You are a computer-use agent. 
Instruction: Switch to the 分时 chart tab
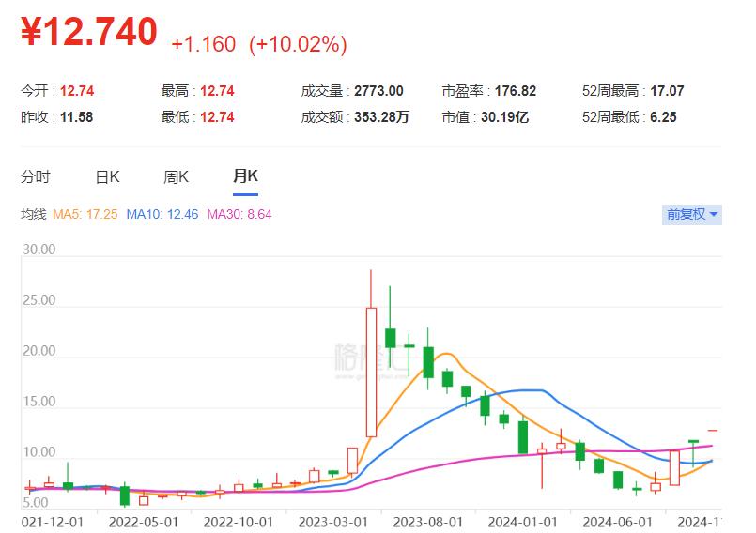[36, 176]
